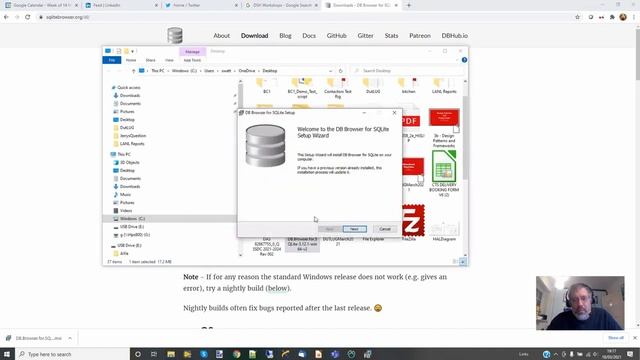Select the BC1 folder icon
This screenshot has width=640, height=360.
tap(267, 86)
